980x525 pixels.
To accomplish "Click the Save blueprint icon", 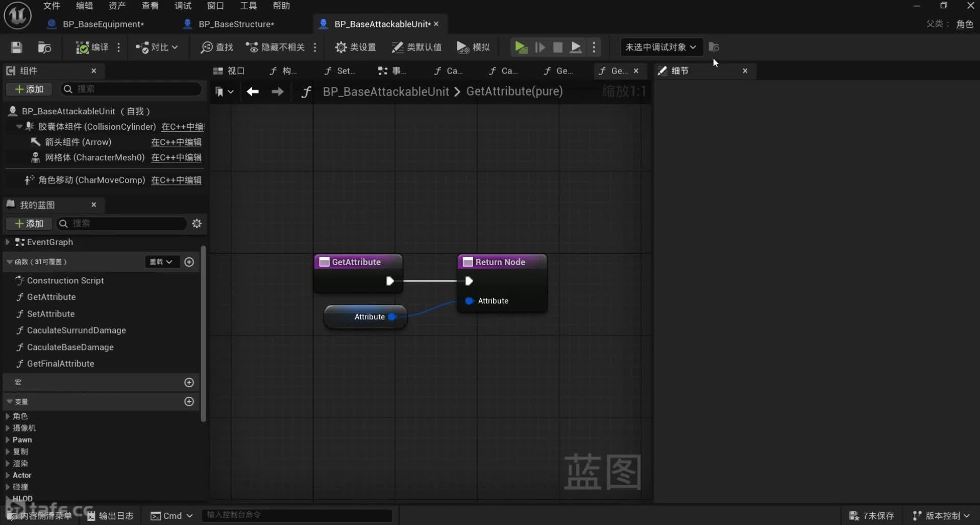I will [x=16, y=47].
